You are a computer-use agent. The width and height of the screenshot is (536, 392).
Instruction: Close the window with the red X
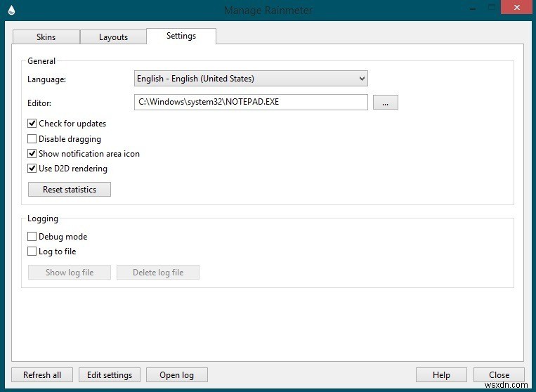point(517,7)
